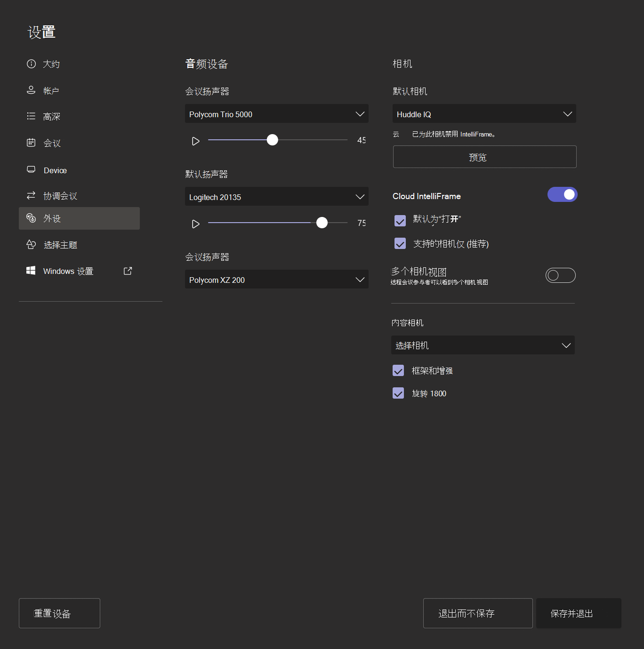
Task: Expand the Polycom Trio 5000 speaker dropdown
Action: click(x=277, y=113)
